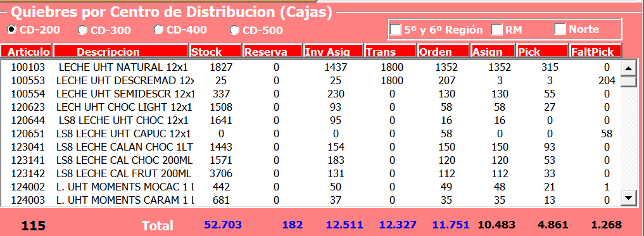Select article number 120644
Screen dimensions: 644x236
click(x=28, y=121)
